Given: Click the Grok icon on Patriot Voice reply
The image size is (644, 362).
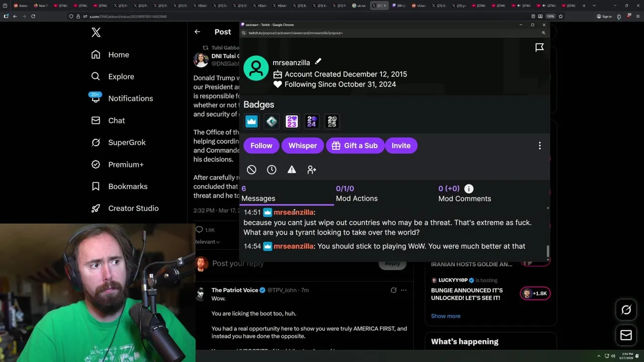Looking at the screenshot, I should click(393, 290).
